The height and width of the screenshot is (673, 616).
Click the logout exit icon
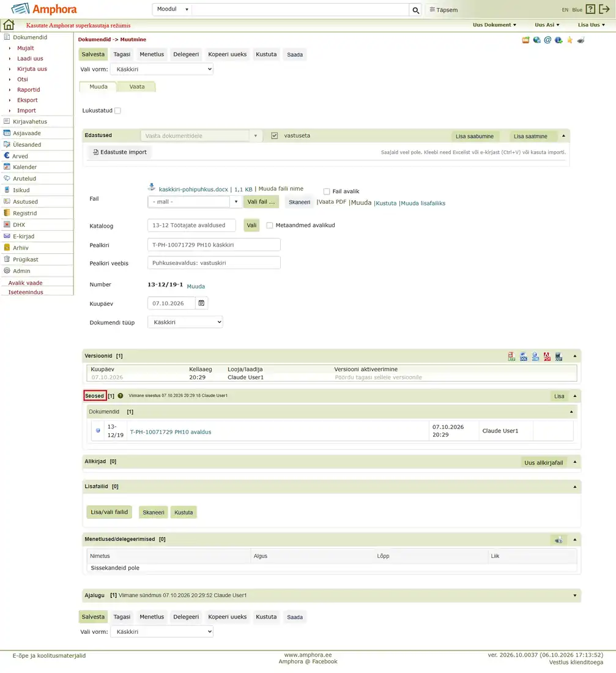point(604,9)
